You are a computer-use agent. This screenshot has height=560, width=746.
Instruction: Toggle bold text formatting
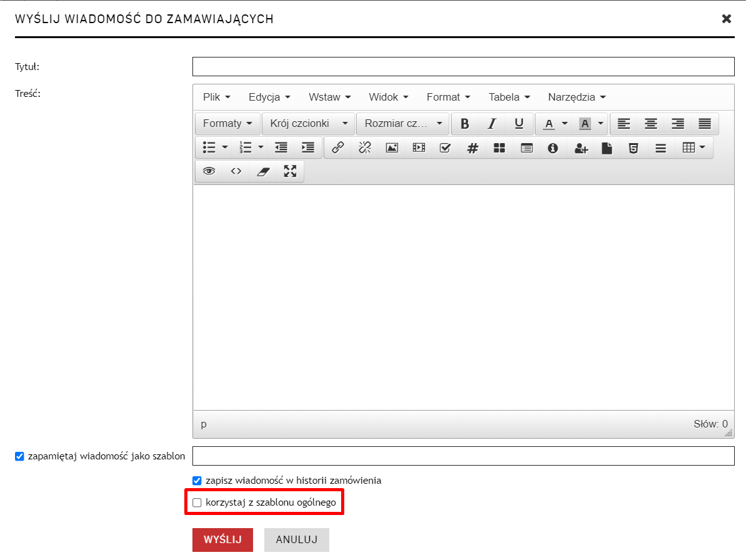[x=464, y=124]
